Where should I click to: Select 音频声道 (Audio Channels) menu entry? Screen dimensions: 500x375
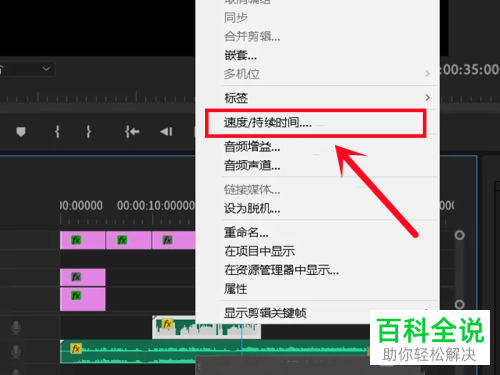pyautogui.click(x=252, y=165)
